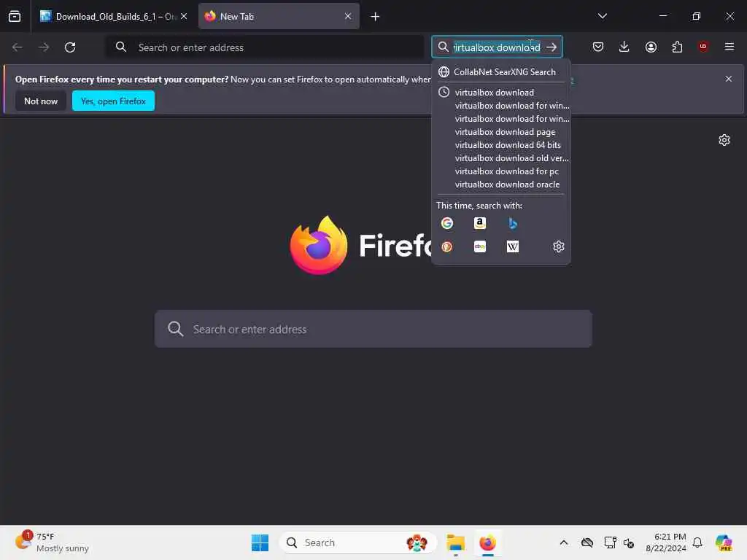Focus the address bar field
The width and height of the screenshot is (747, 560).
[x=265, y=47]
